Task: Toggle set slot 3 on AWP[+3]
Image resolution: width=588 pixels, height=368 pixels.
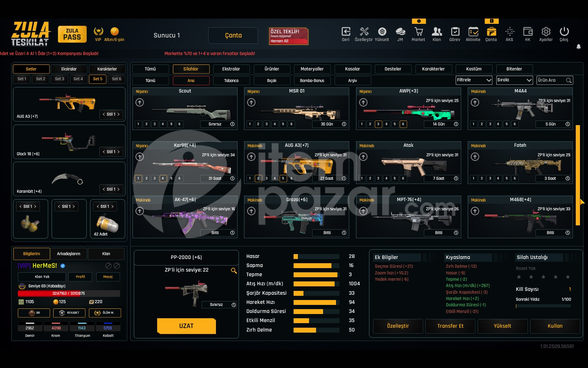Action: [378, 124]
